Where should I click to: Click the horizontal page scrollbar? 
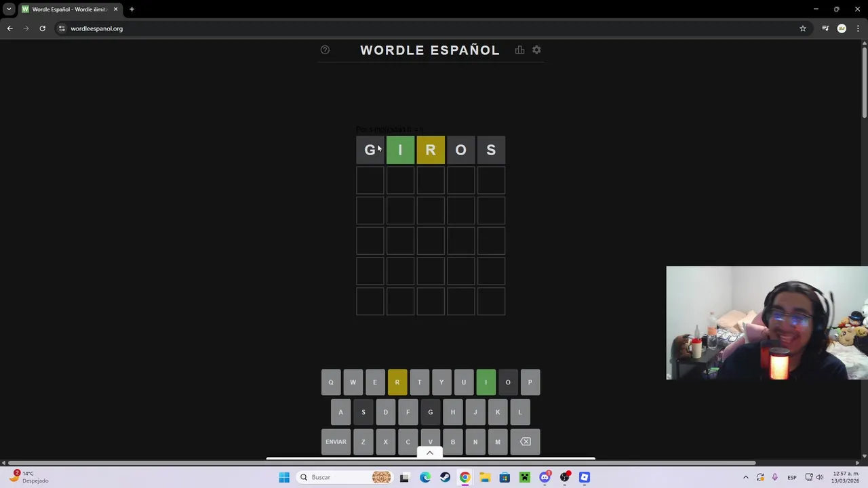(x=381, y=463)
